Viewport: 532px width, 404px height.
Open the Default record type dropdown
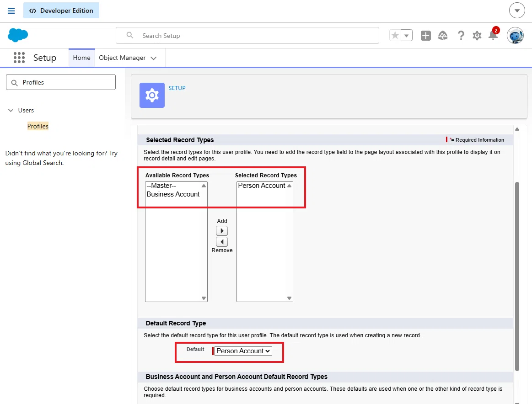243,351
